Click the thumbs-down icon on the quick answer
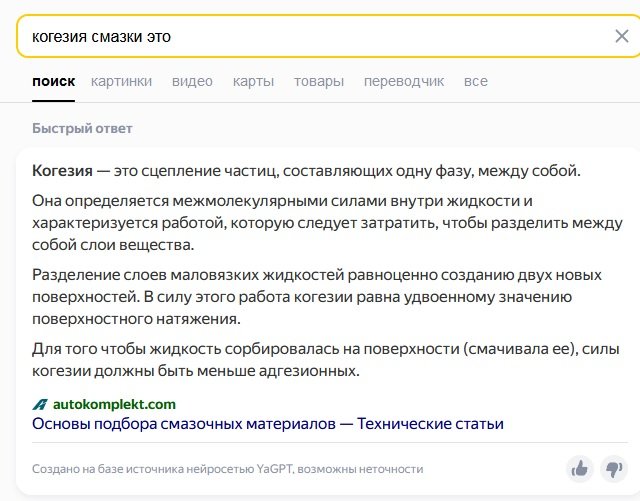 (613, 469)
